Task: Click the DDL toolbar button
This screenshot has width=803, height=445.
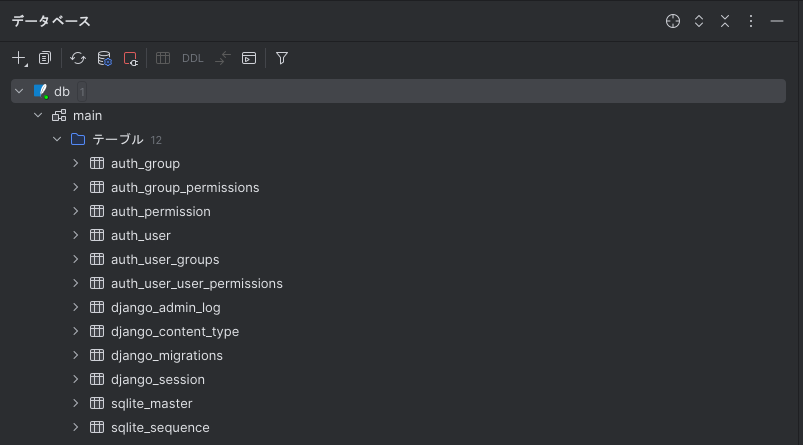Action: [x=193, y=58]
